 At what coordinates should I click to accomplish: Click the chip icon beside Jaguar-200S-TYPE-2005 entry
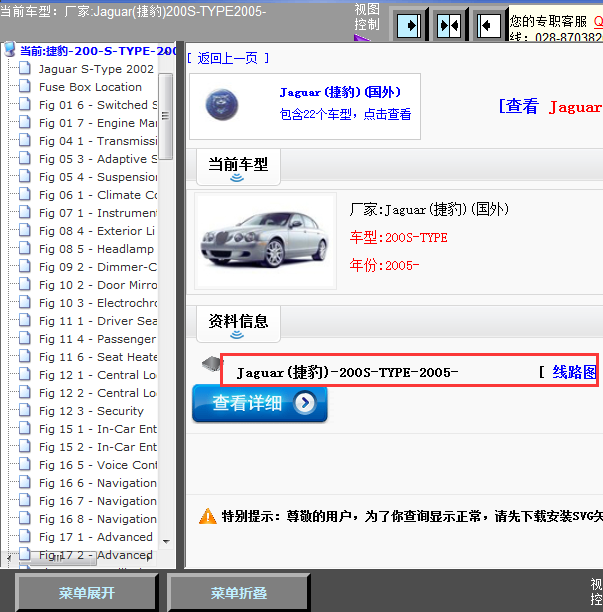click(x=211, y=364)
